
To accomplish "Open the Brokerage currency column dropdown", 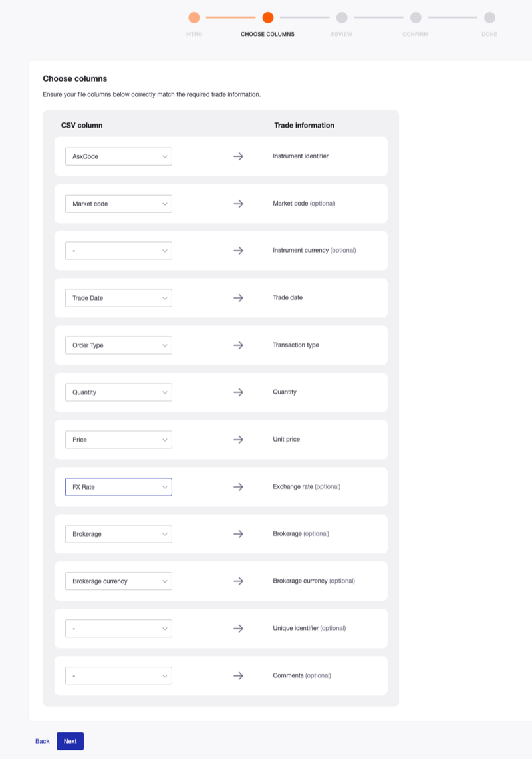I will [118, 581].
